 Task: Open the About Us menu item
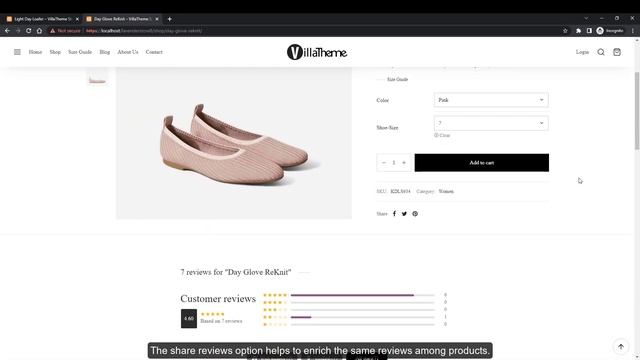click(x=128, y=52)
